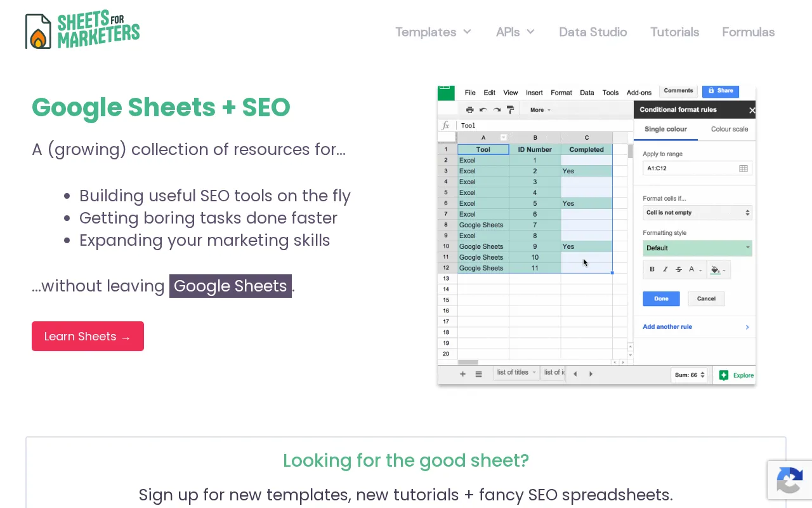Screen dimensions: 812x508
Task: Open the Tutorials page
Action: 674,32
